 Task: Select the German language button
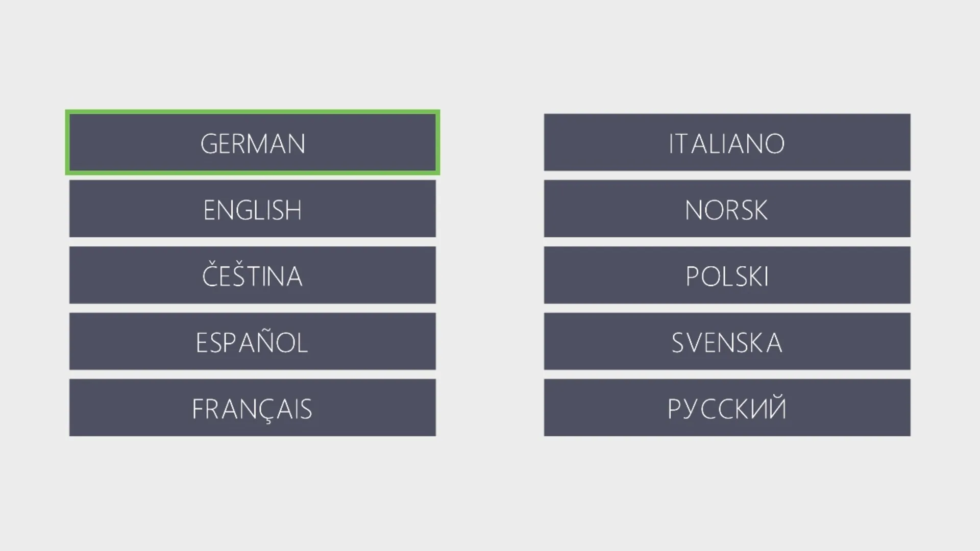253,143
